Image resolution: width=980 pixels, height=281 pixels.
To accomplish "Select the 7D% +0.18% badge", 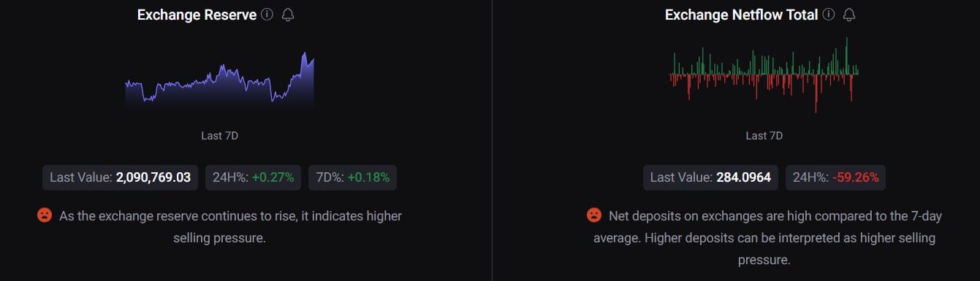I will [x=353, y=177].
